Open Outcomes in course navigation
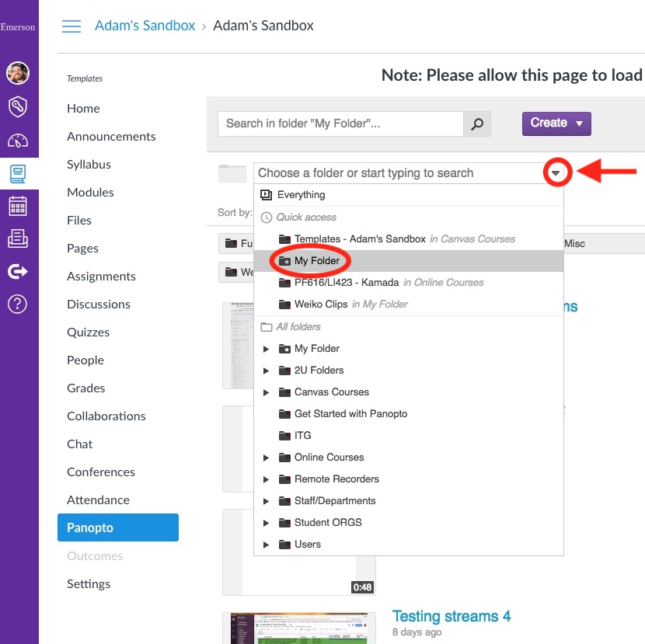This screenshot has width=645, height=644. pos(95,556)
